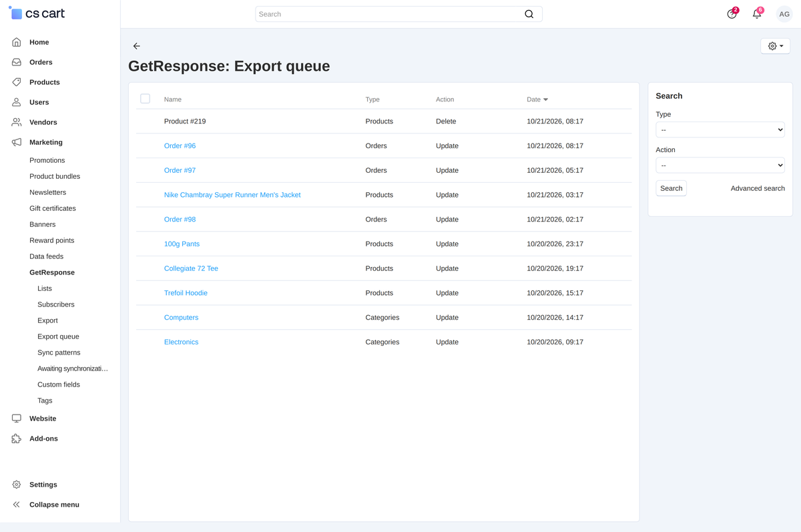Open the 100g Pants product link
Screen dimensions: 801x532
[182, 244]
